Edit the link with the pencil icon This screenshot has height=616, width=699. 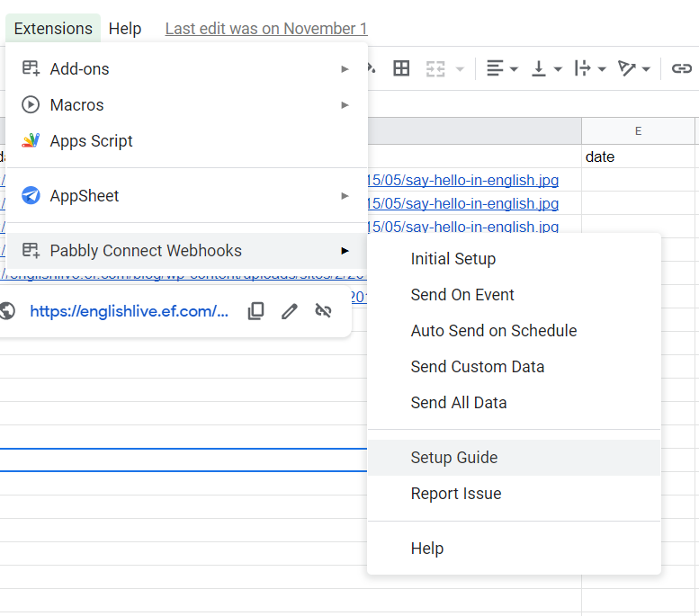290,311
